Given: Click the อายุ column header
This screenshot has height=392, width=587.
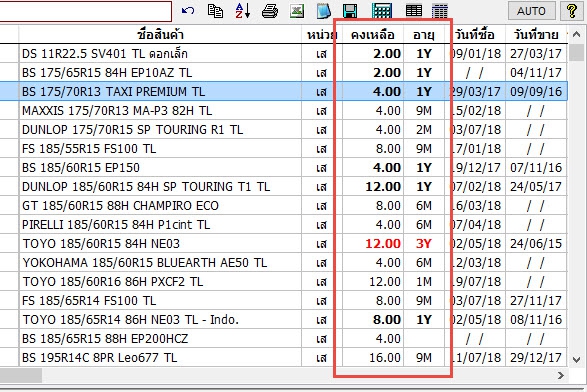Looking at the screenshot, I should tap(424, 34).
